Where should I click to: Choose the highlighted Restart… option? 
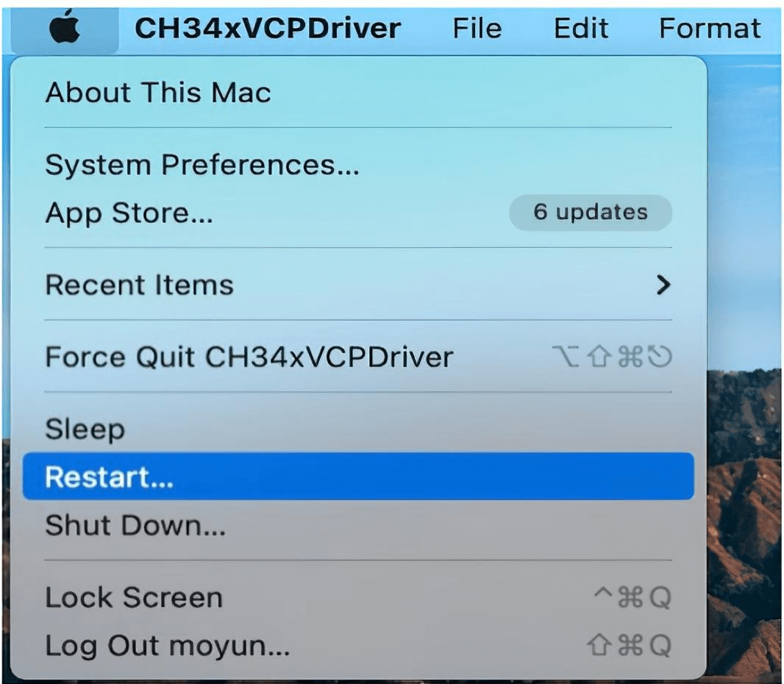pyautogui.click(x=109, y=477)
